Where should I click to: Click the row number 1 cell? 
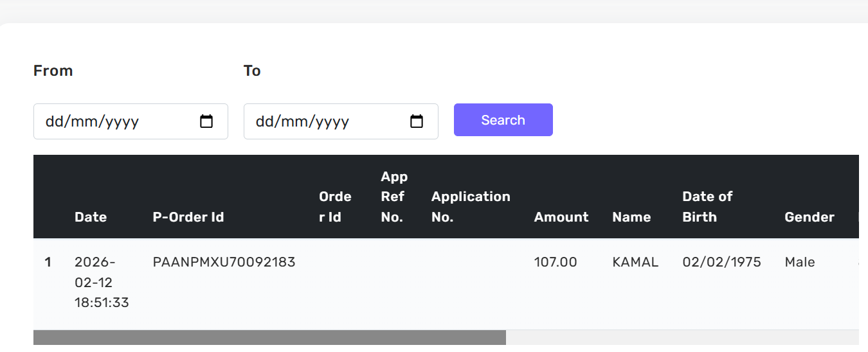click(x=48, y=262)
